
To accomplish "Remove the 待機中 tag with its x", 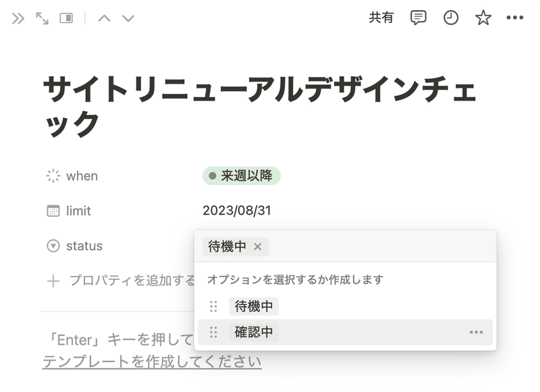I will click(256, 247).
